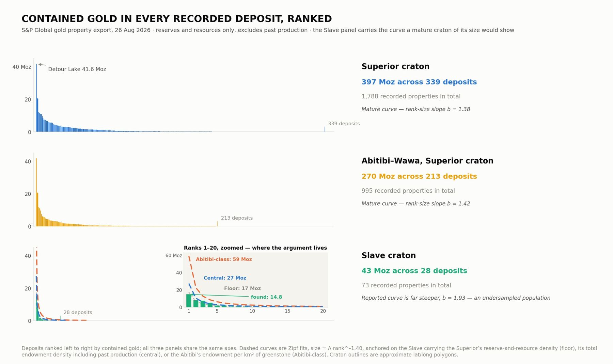Image resolution: width=613 pixels, height=364 pixels.
Task: Click the "40 Moz" axis label, Superior panel
Action: coord(22,67)
